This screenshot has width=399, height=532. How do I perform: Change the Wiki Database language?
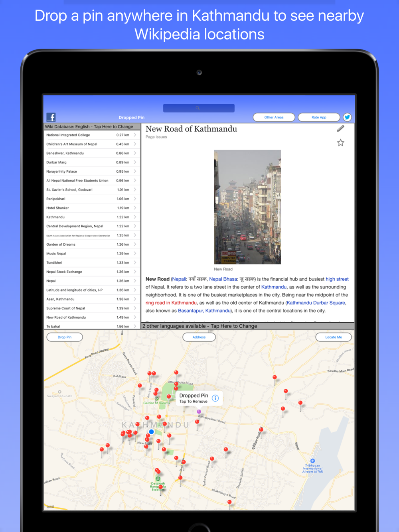[92, 127]
